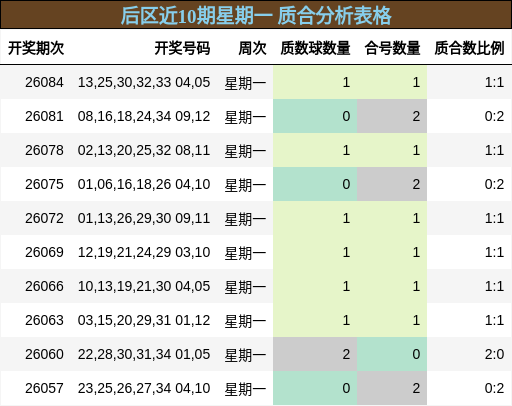Select numbers 10,13,19,21,30 04,05
Screen dimensions: 512x406
click(144, 286)
